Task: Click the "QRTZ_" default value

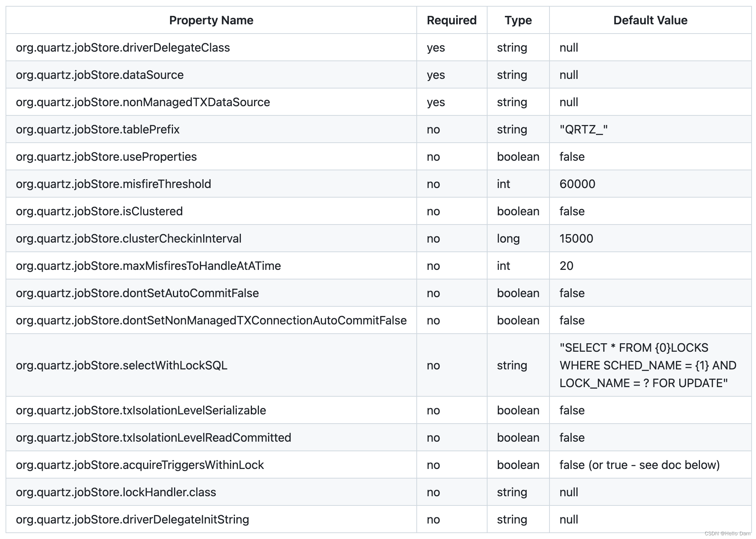Action: (x=583, y=129)
